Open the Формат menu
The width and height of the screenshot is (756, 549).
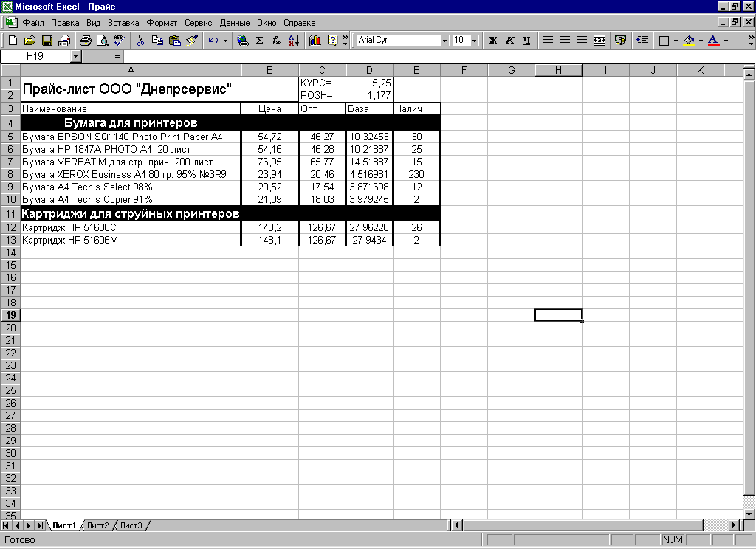click(162, 23)
